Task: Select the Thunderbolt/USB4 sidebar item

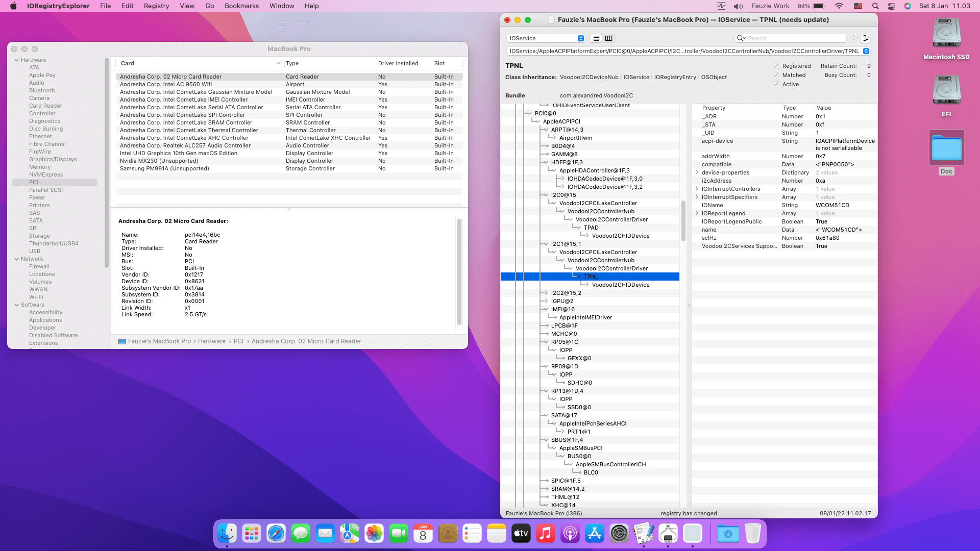Action: [54, 243]
